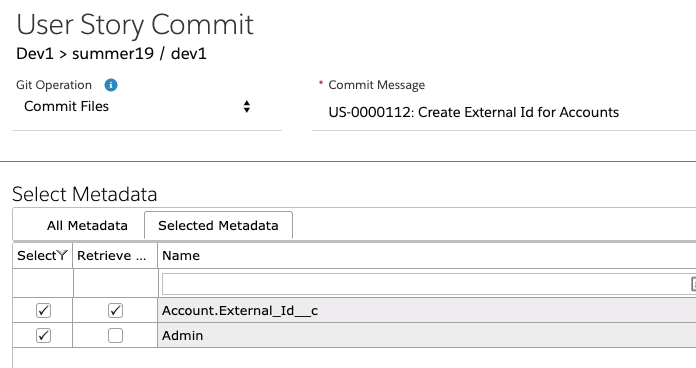Viewport: 696px width, 368px height.
Task: Open the Selected Metadata tab
Action: [x=218, y=226]
